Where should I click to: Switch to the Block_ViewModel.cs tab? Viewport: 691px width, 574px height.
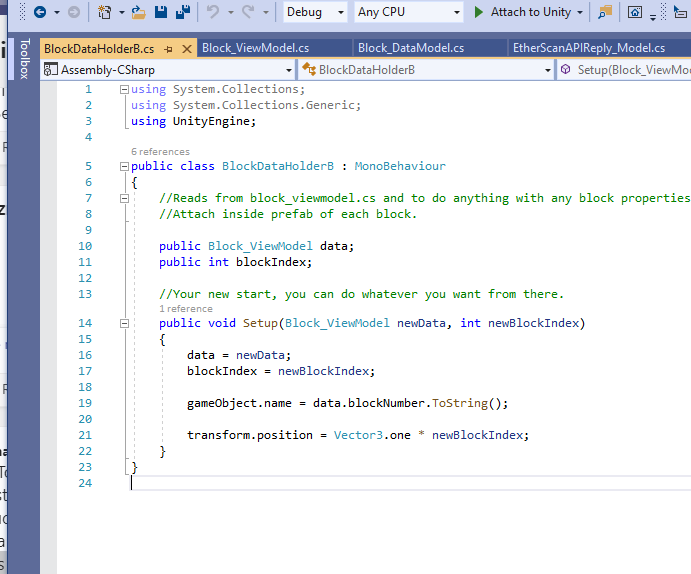[256, 48]
